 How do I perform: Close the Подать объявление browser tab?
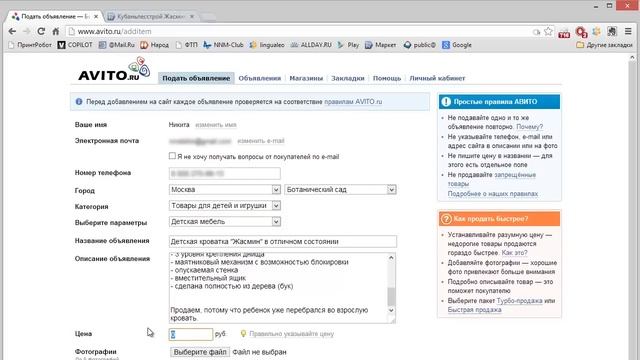(x=96, y=16)
